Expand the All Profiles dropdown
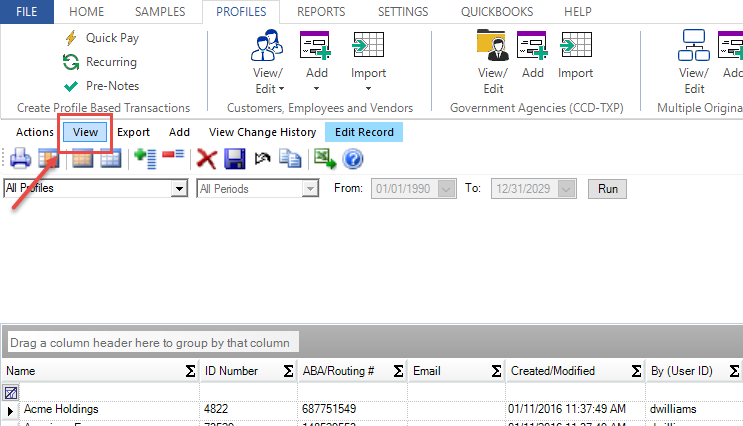The image size is (743, 426). (180, 188)
